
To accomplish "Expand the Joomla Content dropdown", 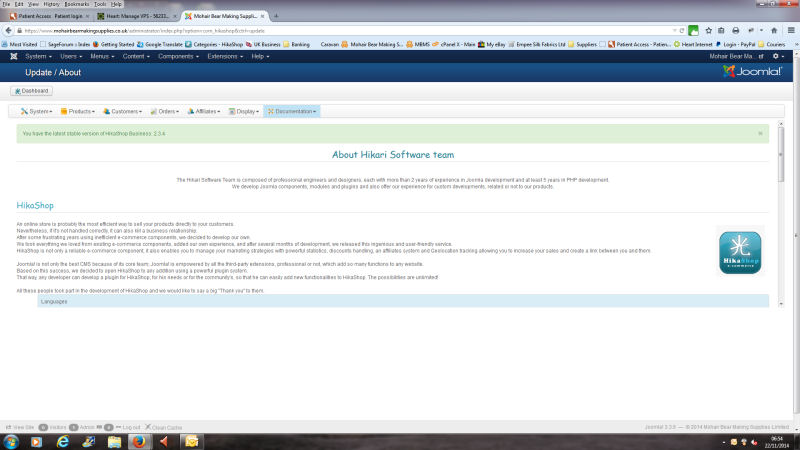I will click(x=136, y=56).
